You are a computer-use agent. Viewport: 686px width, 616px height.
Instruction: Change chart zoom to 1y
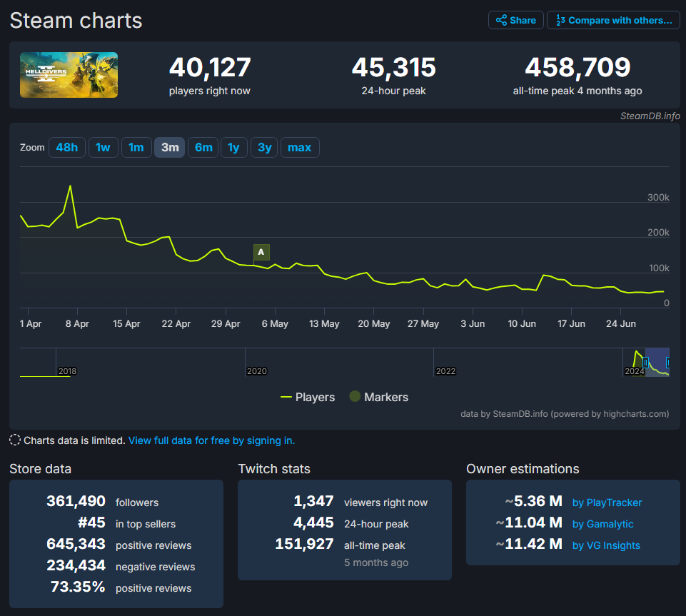[x=233, y=148]
